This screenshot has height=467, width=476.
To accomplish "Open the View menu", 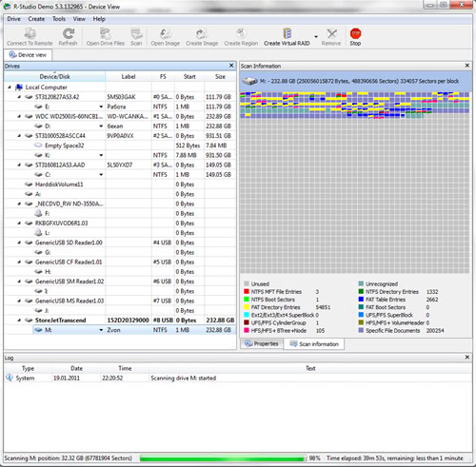I will point(79,19).
